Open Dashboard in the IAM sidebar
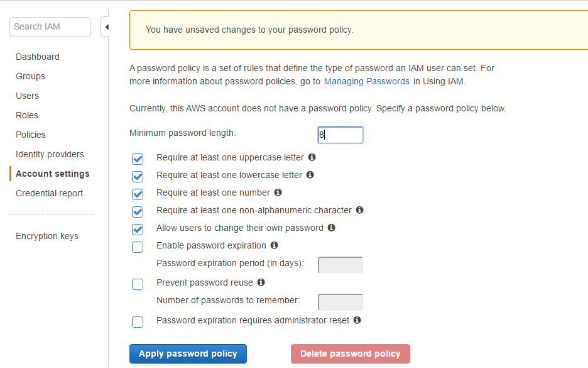This screenshot has height=368, width=588. tap(38, 57)
